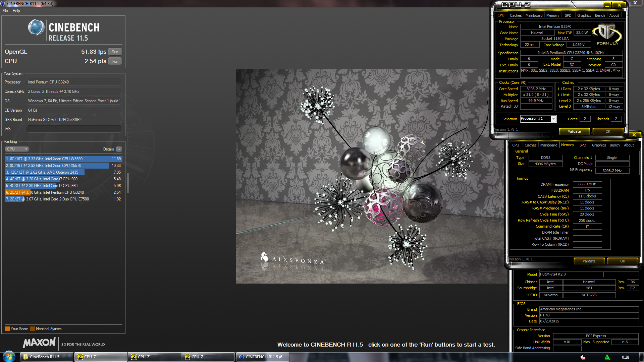Switch to Graphics tab in CPU-Z Memory window

(x=599, y=145)
